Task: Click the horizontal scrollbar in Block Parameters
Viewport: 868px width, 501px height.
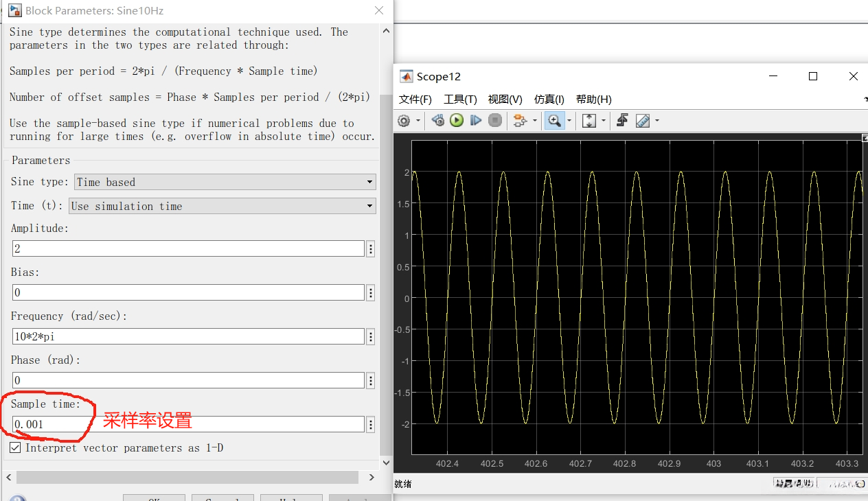Action: tap(187, 477)
